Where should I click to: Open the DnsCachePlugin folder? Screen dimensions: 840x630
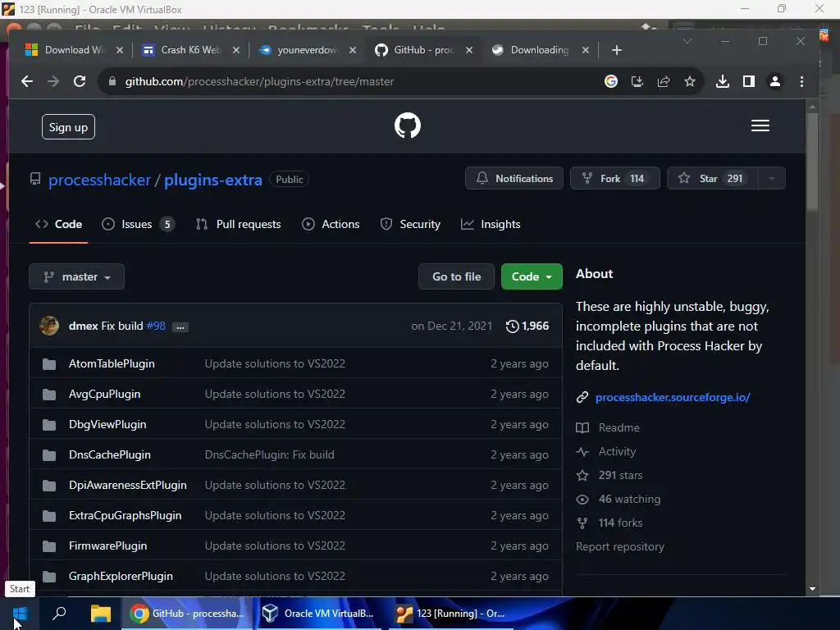(x=110, y=454)
